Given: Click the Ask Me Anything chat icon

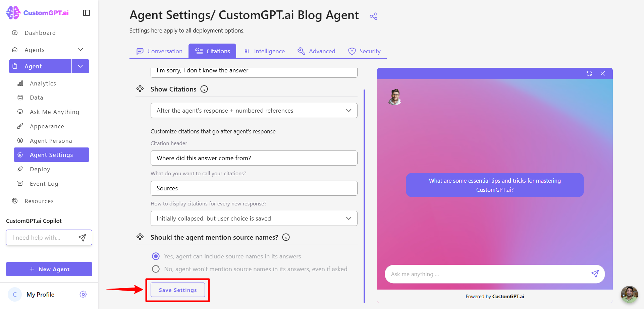Looking at the screenshot, I should pos(20,112).
